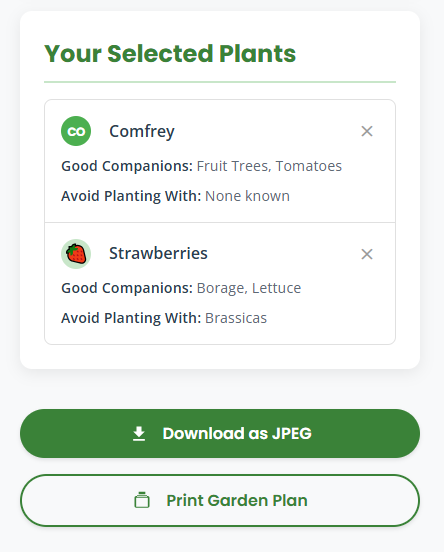Remove Comfrey with its X icon
Viewport: 444px width, 552px height.
[x=367, y=131]
